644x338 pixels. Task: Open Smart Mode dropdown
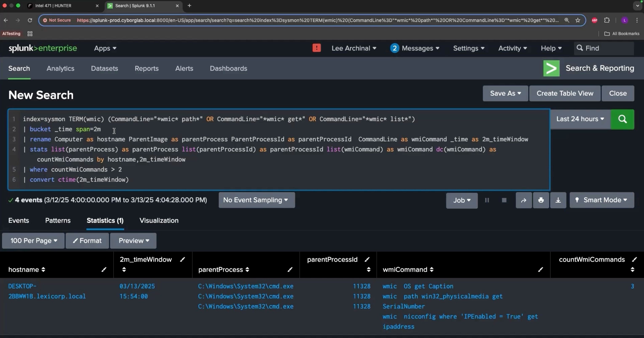click(x=602, y=200)
